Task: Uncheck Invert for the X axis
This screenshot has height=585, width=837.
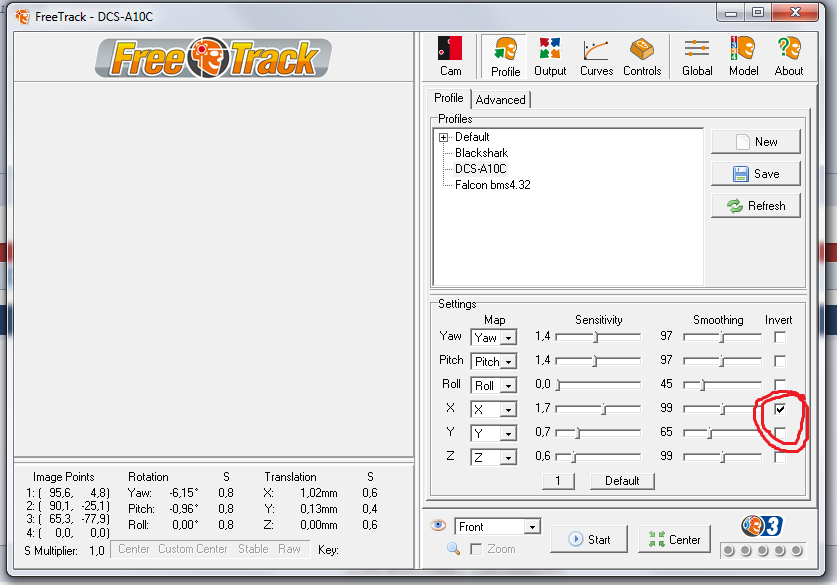Action: coord(780,409)
